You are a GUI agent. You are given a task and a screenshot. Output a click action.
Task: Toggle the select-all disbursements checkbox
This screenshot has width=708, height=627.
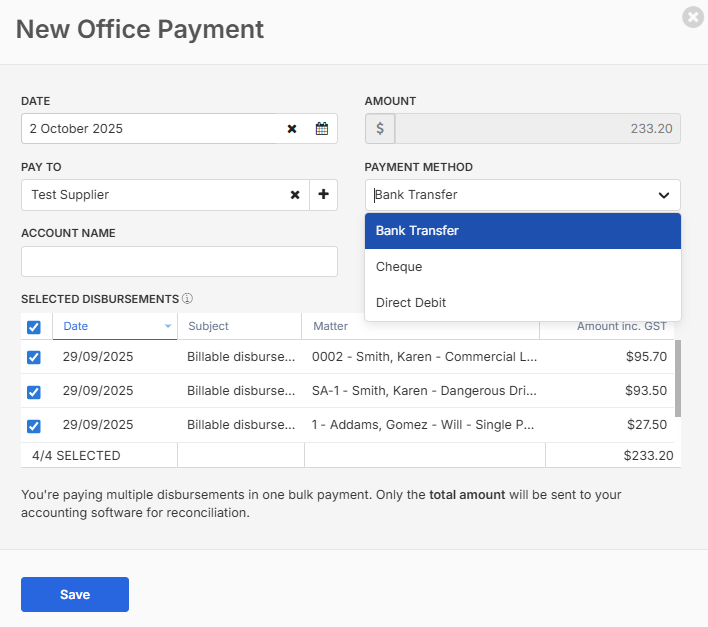tap(34, 327)
